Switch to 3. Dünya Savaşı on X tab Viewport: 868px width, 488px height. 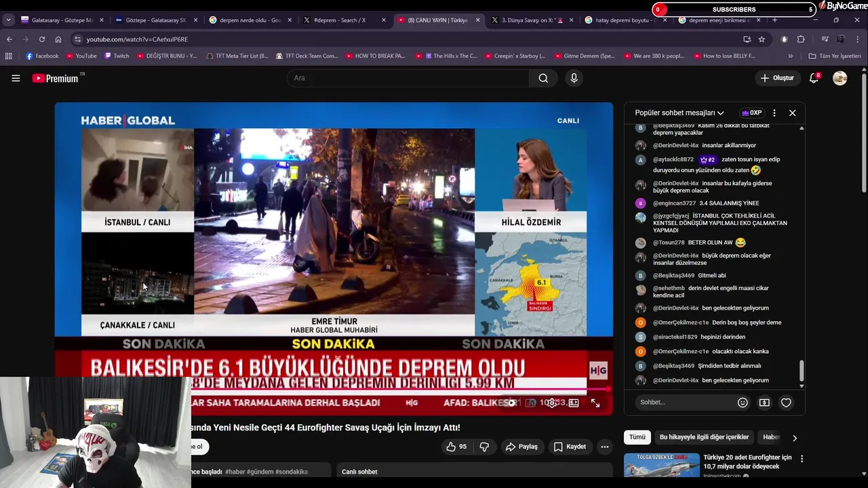pos(533,20)
